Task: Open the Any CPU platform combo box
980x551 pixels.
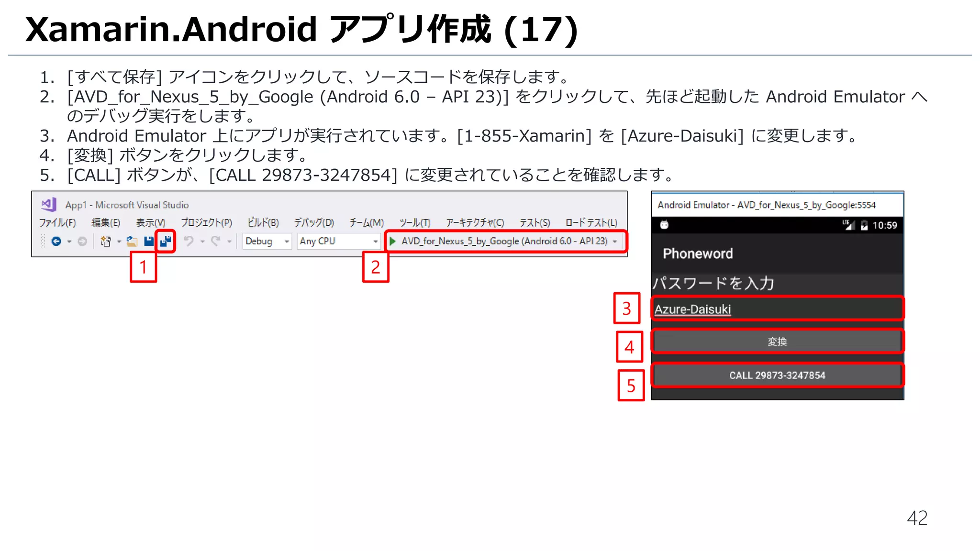Action: coord(339,241)
